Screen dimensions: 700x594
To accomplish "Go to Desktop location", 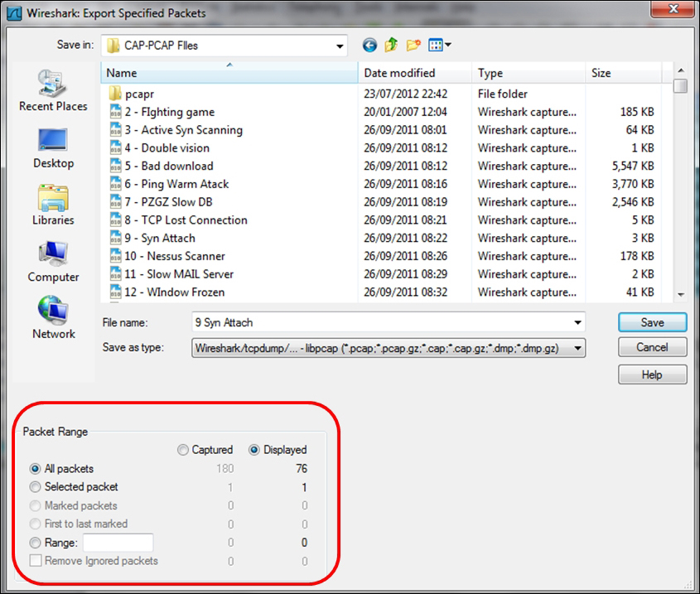I will (53, 148).
